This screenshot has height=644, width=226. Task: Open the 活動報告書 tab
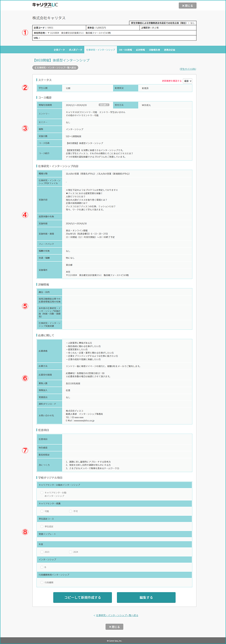[x=154, y=50]
